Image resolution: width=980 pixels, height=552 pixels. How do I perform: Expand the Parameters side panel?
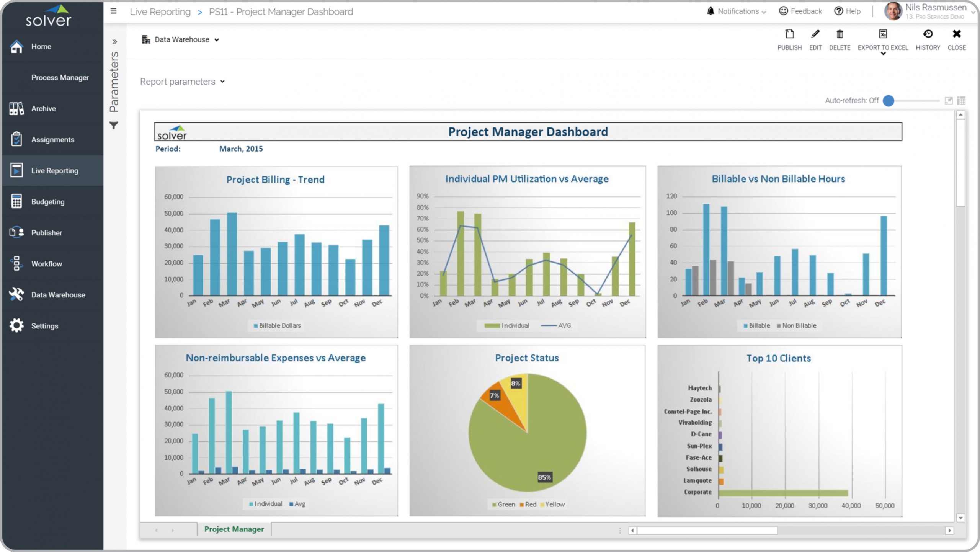point(114,42)
